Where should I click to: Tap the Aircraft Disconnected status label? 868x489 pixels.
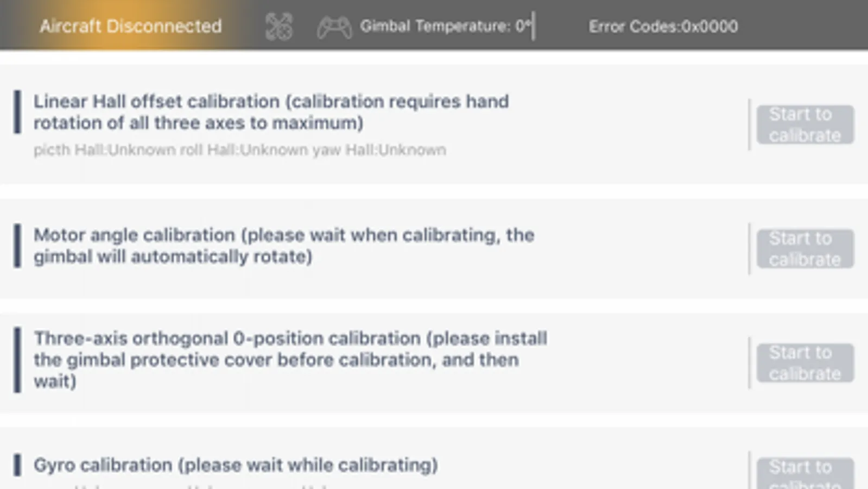131,26
